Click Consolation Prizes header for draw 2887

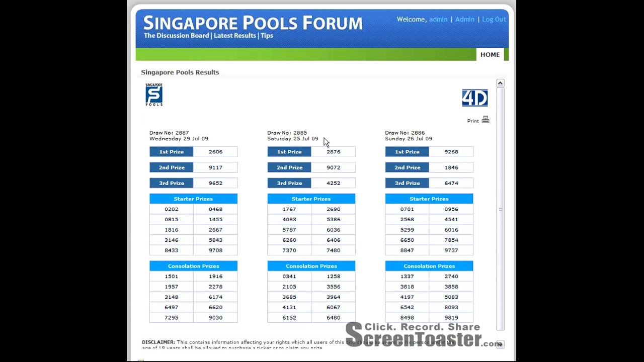coord(193,266)
